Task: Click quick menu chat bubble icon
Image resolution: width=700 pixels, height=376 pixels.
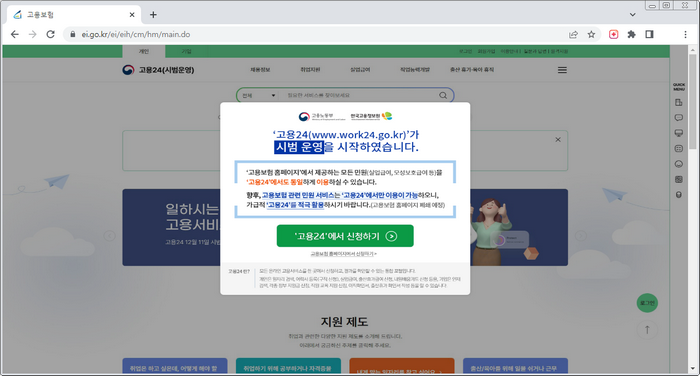Action: pyautogui.click(x=679, y=118)
